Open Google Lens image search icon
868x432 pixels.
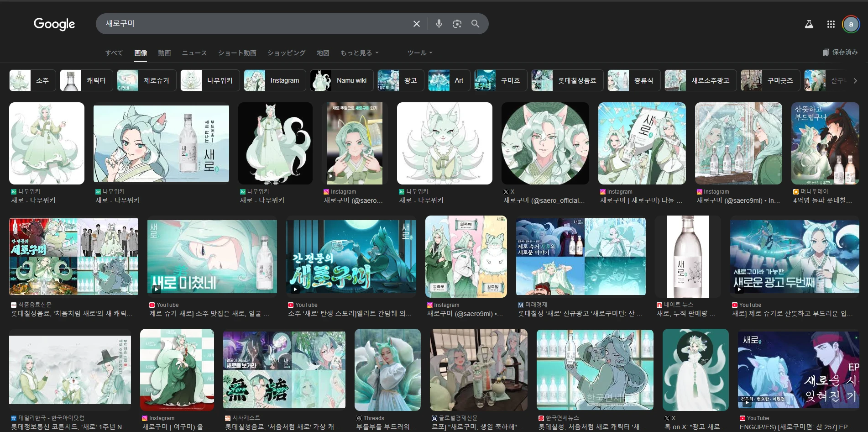click(x=457, y=24)
